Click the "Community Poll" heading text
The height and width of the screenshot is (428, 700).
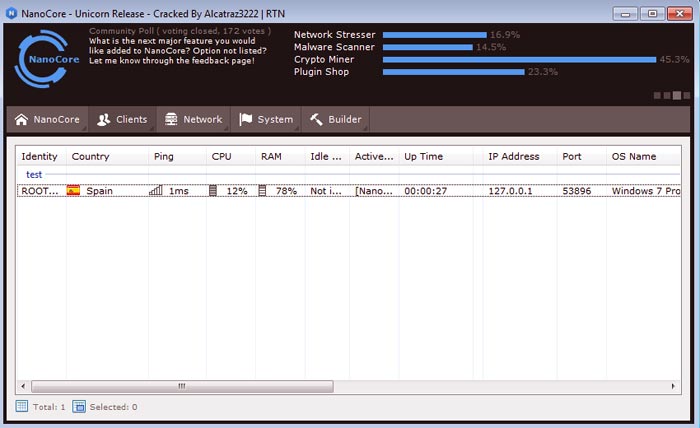click(121, 31)
